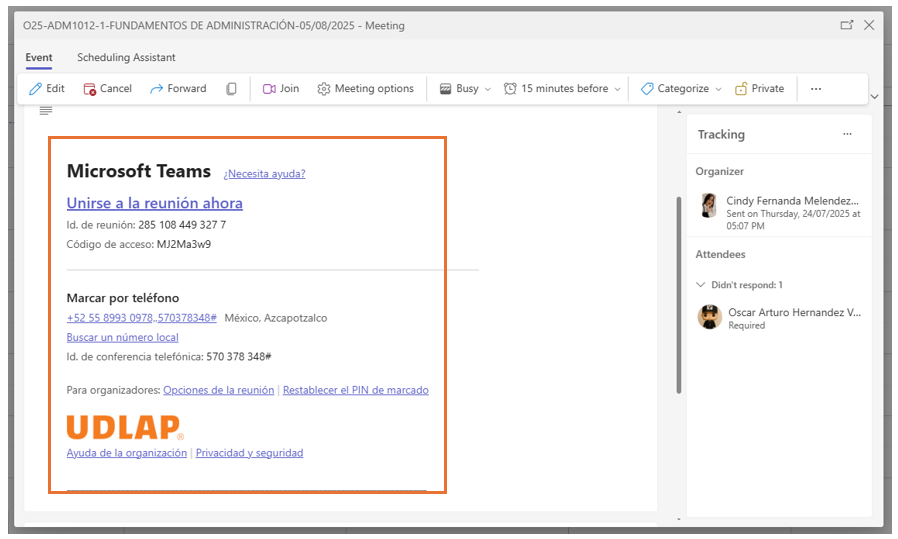Click organizer Cindy Fernanda Melendez's avatar
898x539 pixels.
pos(709,206)
